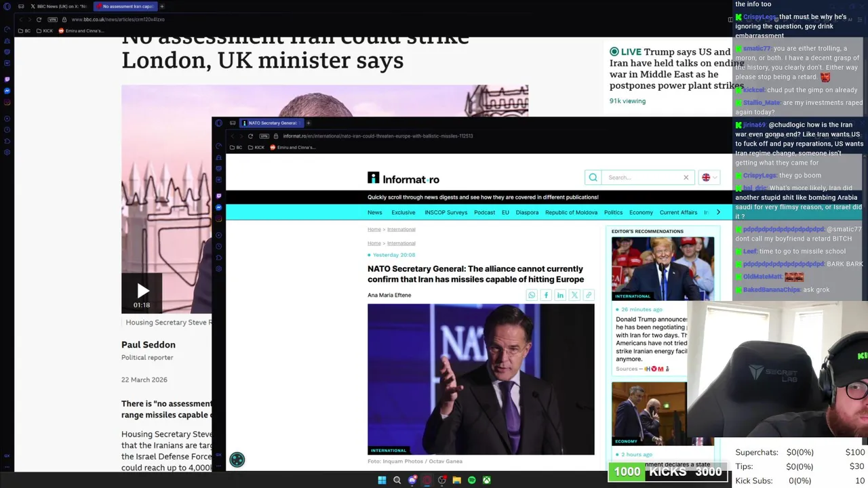Viewport: 868px width, 488px height.
Task: Click bbc.co.uk address bar URL
Action: coord(118,20)
